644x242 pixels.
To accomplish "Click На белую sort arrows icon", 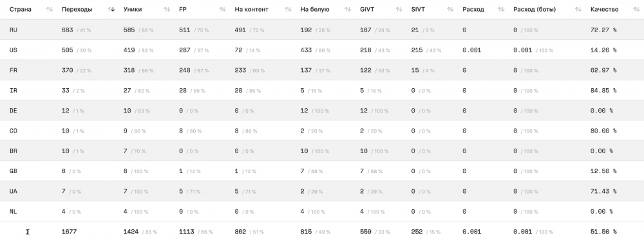I will [x=348, y=10].
